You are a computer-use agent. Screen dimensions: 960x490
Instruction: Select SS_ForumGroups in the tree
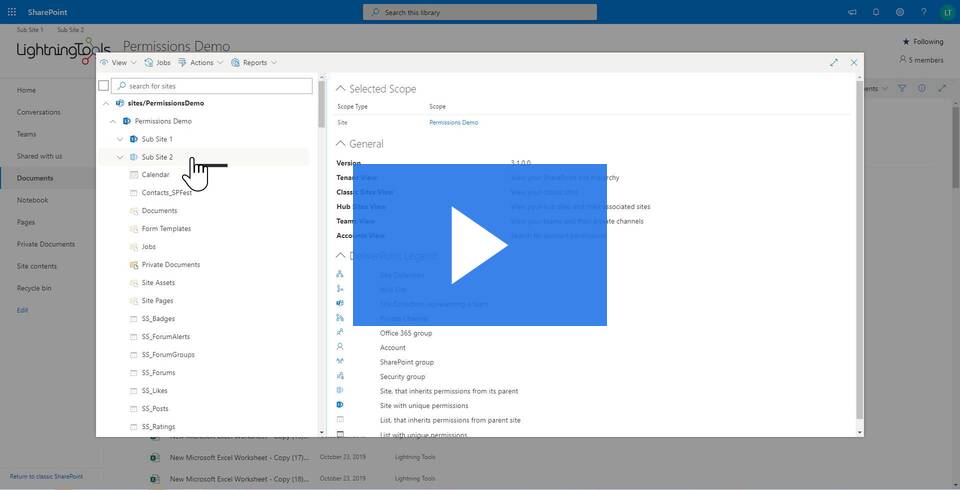pos(168,355)
